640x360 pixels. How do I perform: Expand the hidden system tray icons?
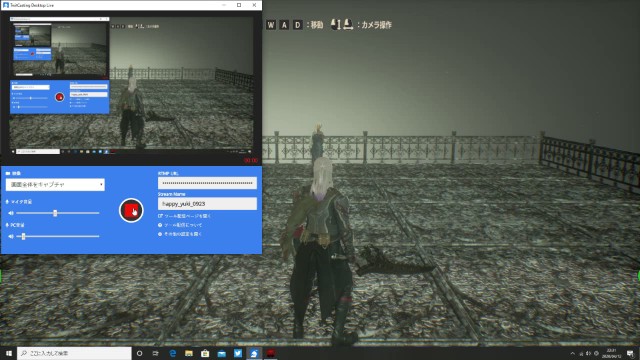(572, 353)
